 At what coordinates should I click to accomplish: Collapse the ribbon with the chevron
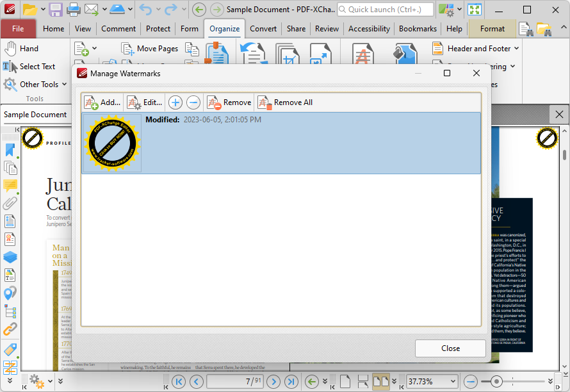click(x=563, y=28)
